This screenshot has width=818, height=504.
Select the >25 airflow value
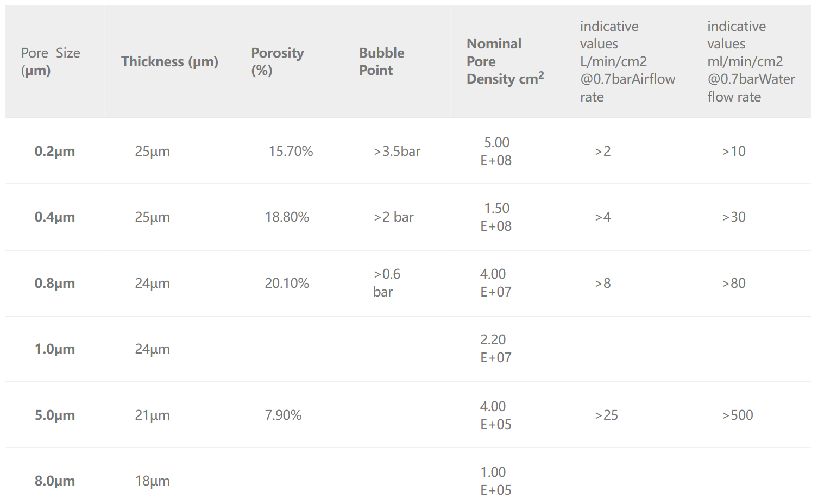(x=606, y=415)
